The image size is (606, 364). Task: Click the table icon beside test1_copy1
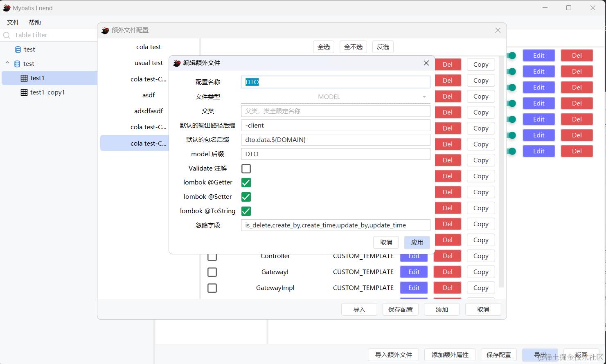[24, 92]
